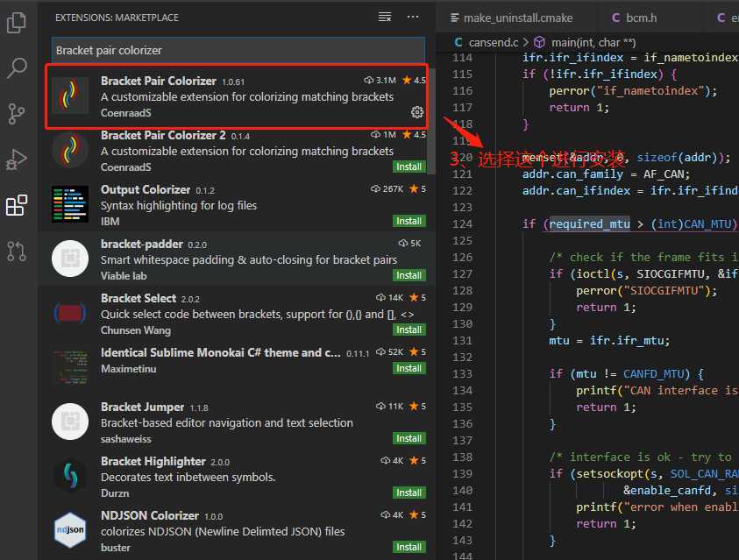Open the Extensions view icon
This screenshot has height=560, width=739.
pyautogui.click(x=17, y=205)
